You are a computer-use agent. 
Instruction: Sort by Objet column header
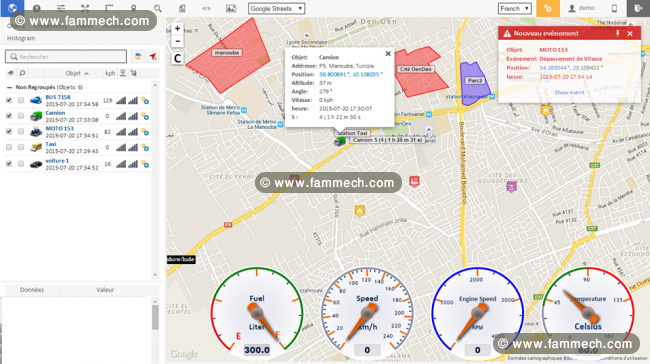pos(77,73)
